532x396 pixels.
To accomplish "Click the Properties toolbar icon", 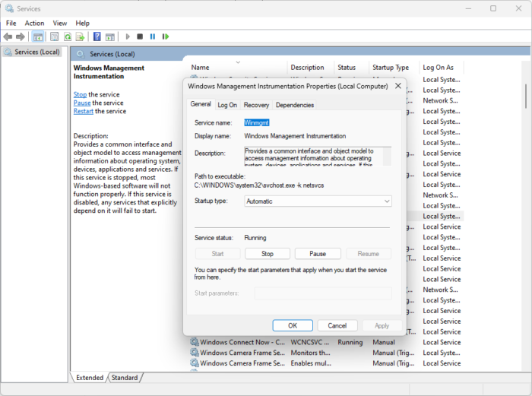I will (54, 36).
